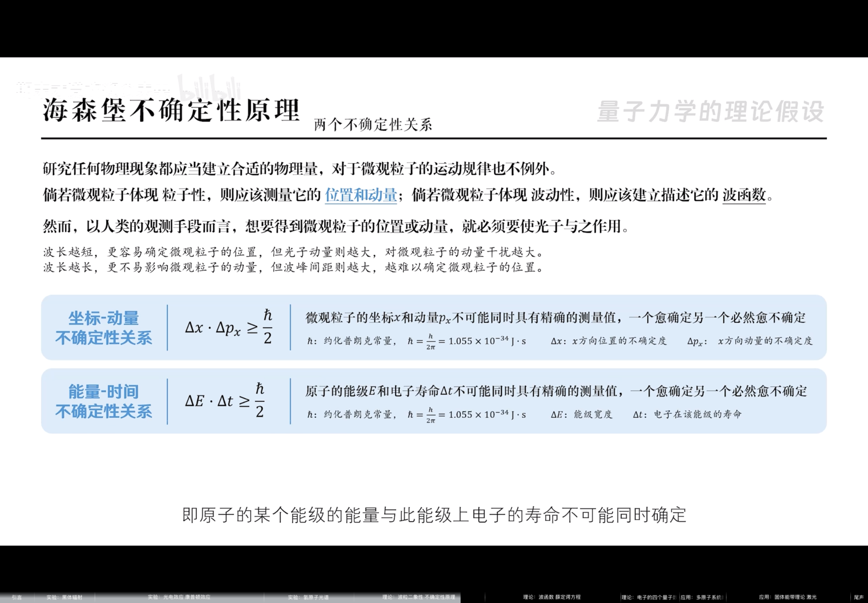Image resolution: width=868 pixels, height=603 pixels.
Task: Jump to the 尾声 chapter marker
Action: 859,597
